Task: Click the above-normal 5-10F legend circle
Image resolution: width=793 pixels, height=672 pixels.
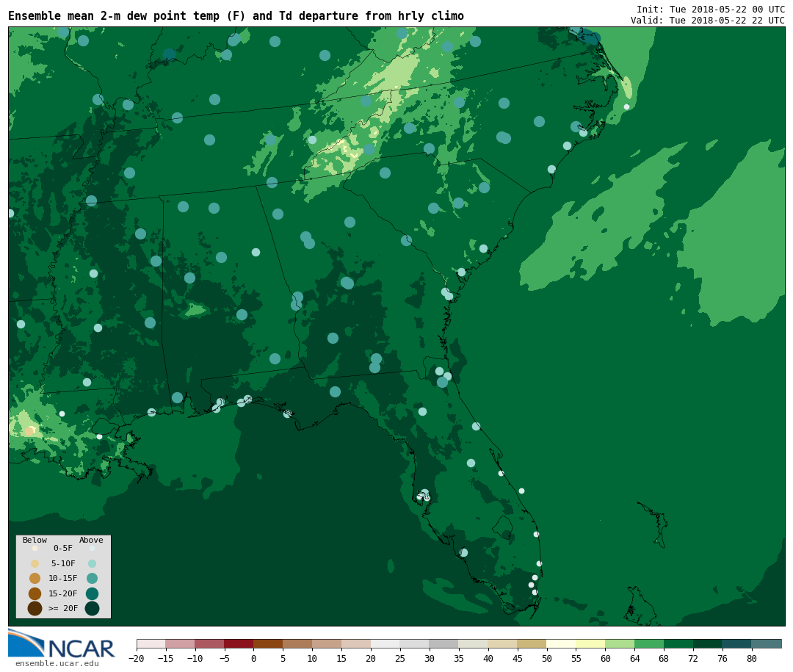Action: (92, 563)
